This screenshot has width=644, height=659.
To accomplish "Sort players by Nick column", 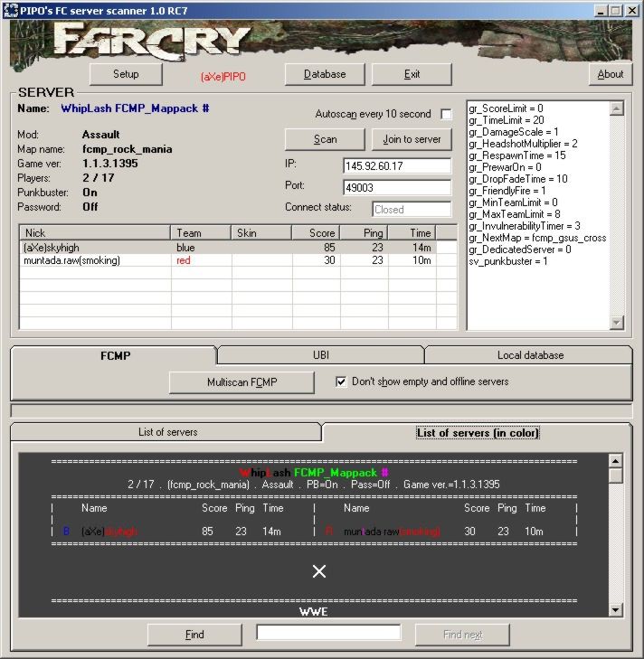I will click(x=95, y=233).
